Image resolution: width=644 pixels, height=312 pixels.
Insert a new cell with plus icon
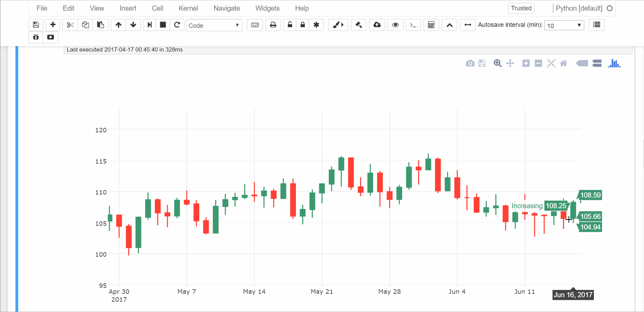click(x=53, y=25)
